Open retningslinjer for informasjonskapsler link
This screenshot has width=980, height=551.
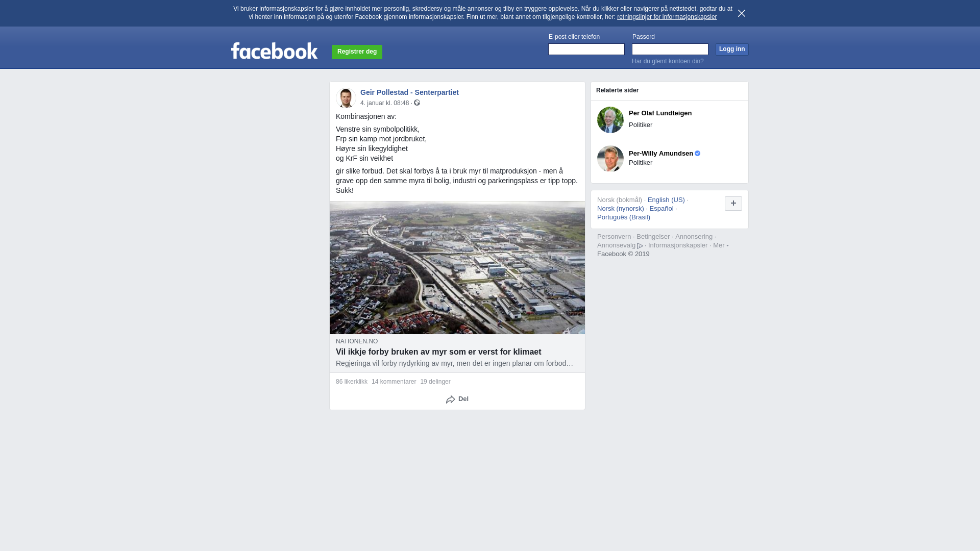[667, 17]
